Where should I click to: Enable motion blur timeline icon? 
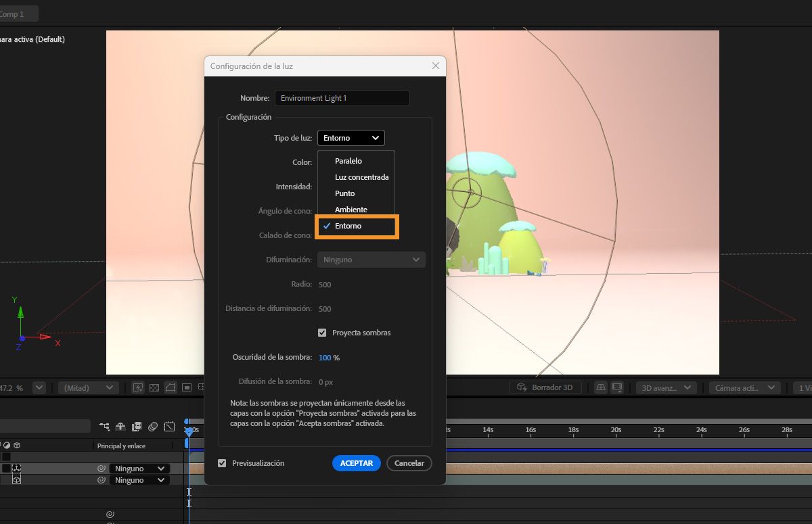click(x=153, y=427)
